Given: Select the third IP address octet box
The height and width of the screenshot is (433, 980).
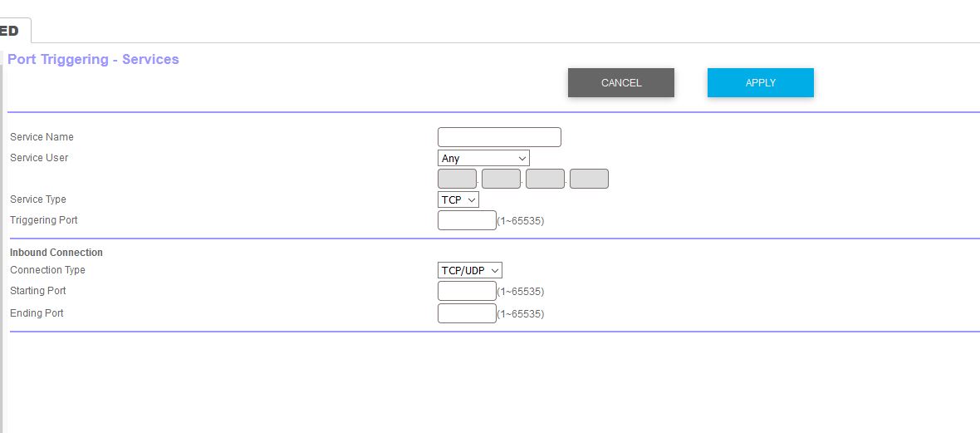Looking at the screenshot, I should [545, 179].
